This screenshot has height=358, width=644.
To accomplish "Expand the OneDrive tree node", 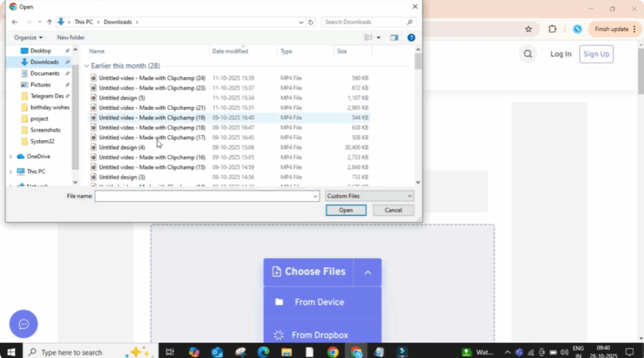I will click(11, 156).
